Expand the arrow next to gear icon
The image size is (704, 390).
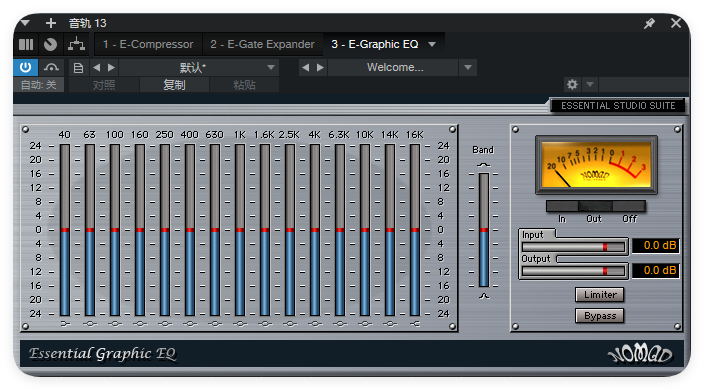pyautogui.click(x=590, y=84)
